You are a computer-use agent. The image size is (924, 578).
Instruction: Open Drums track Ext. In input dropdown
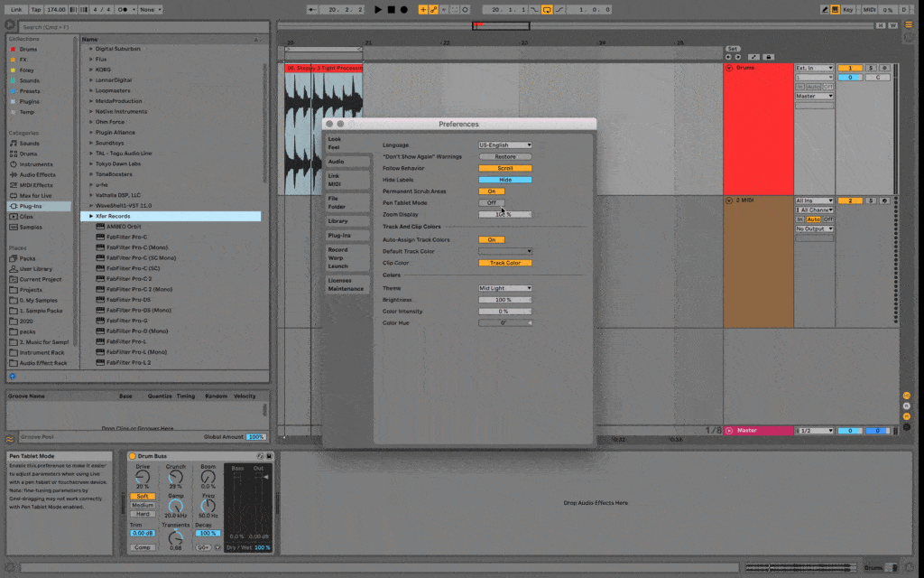click(815, 69)
